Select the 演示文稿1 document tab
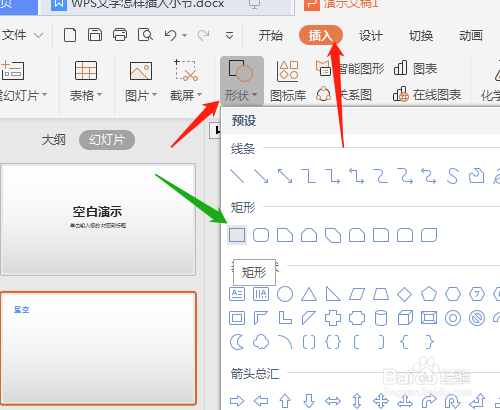The height and width of the screenshot is (410, 500). coord(341,5)
